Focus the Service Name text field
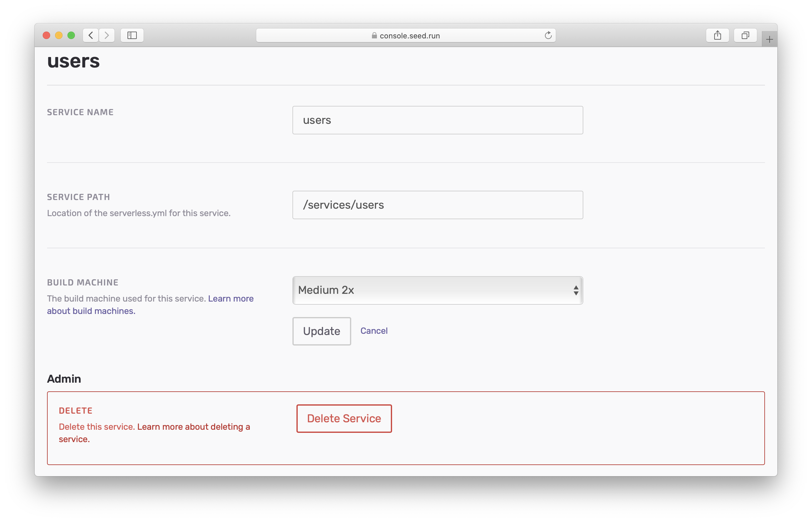812x522 pixels. (437, 120)
